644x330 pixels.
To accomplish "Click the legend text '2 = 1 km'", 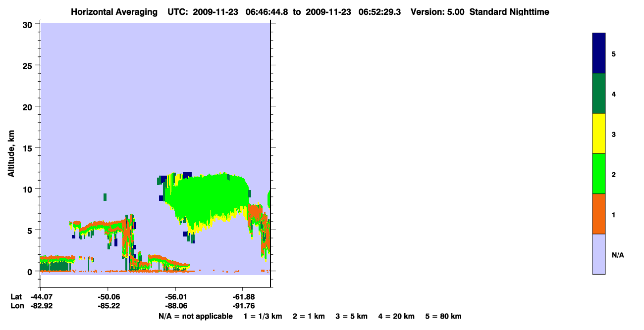I will pos(309,317).
